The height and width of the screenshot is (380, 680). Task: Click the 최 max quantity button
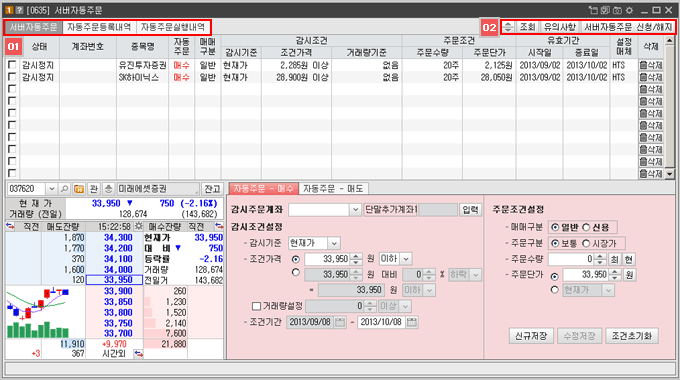coord(615,259)
